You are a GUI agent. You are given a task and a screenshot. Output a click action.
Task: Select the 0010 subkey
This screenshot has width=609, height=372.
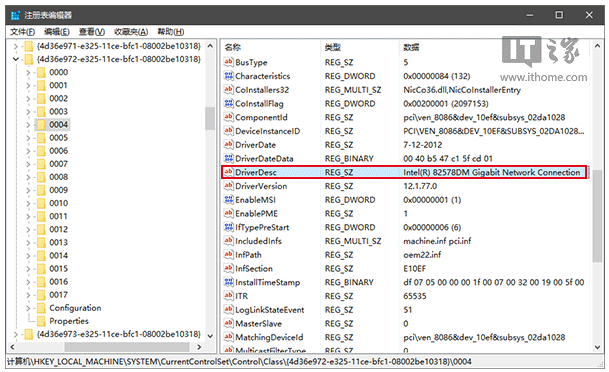(58, 203)
